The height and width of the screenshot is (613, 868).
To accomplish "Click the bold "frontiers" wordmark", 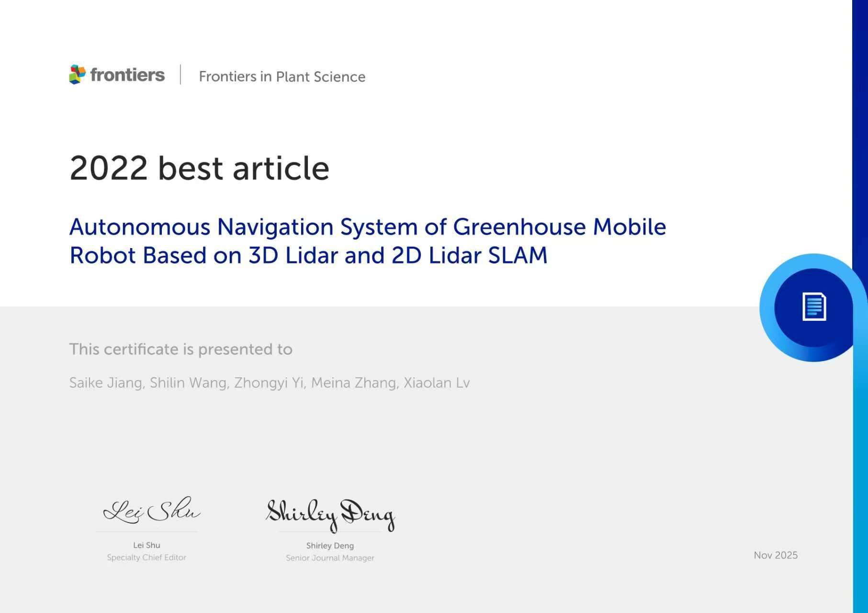I will point(127,75).
